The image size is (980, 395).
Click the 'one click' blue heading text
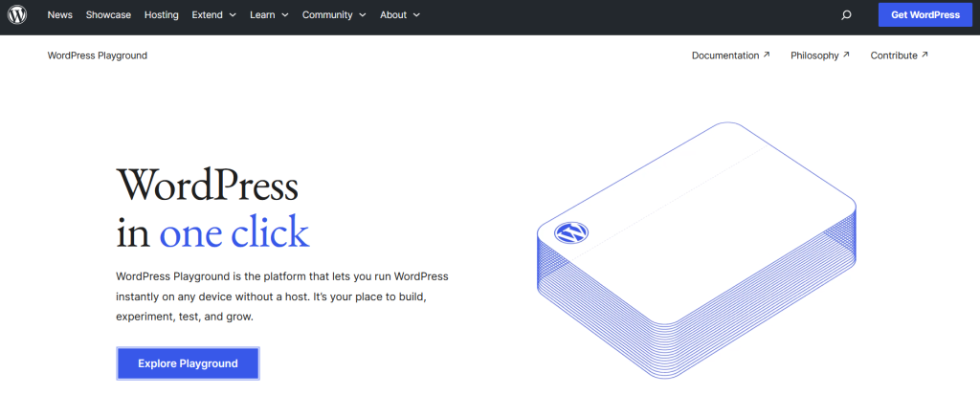(x=234, y=232)
